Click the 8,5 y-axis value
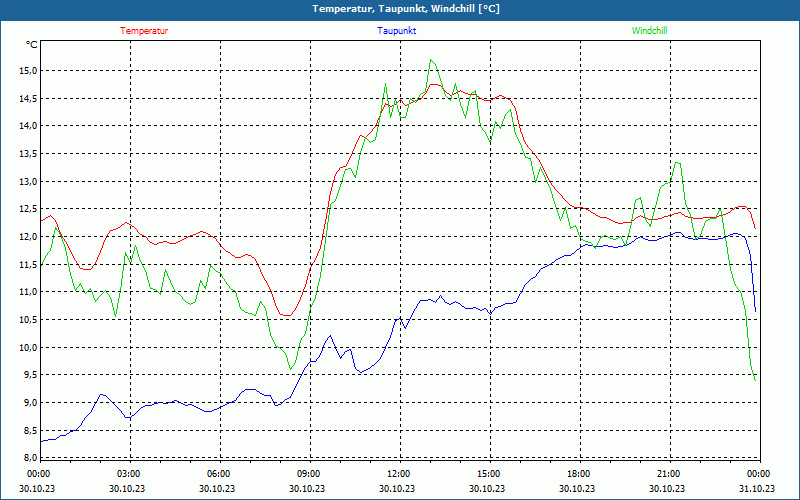Screen dimensions: 800x500 click(30, 431)
